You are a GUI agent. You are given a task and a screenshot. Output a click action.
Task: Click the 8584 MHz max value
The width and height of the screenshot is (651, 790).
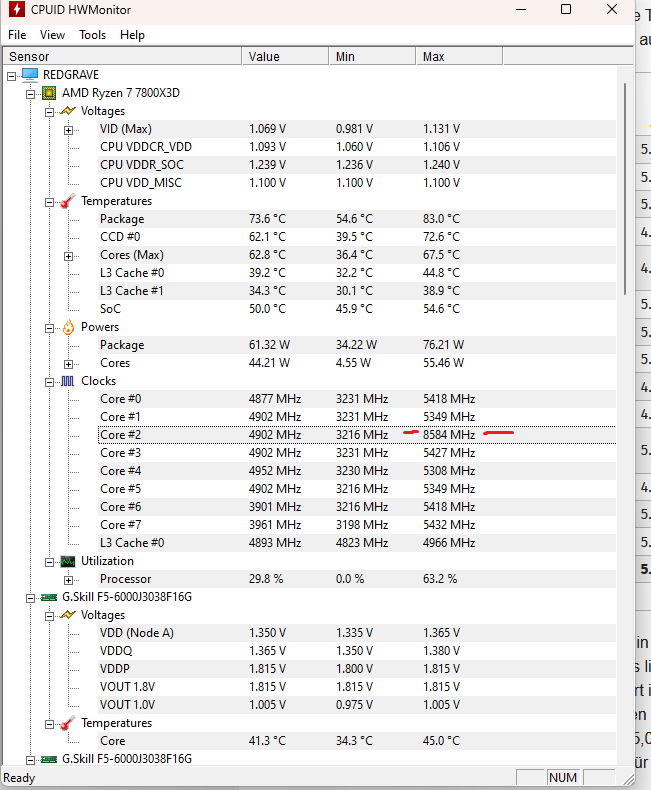449,435
